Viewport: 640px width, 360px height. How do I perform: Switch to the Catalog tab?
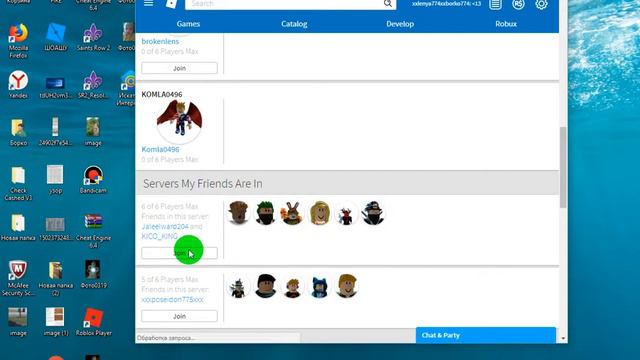pos(294,24)
